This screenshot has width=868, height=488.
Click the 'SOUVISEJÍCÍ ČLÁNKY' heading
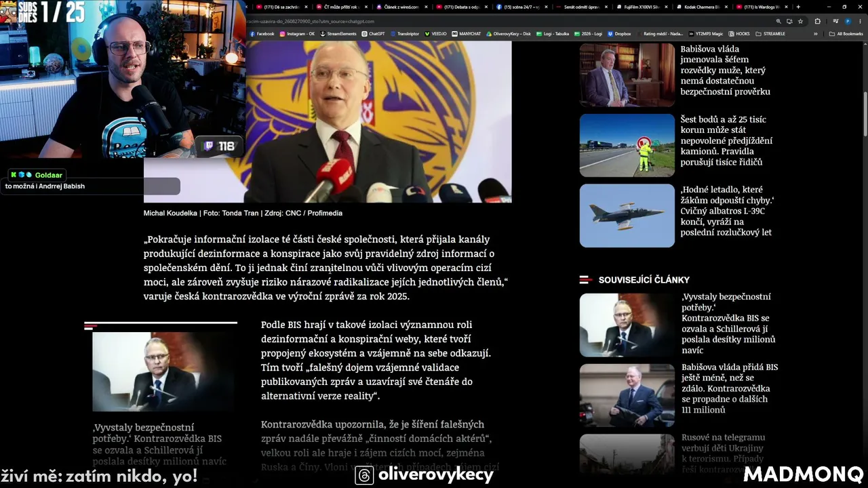(644, 280)
